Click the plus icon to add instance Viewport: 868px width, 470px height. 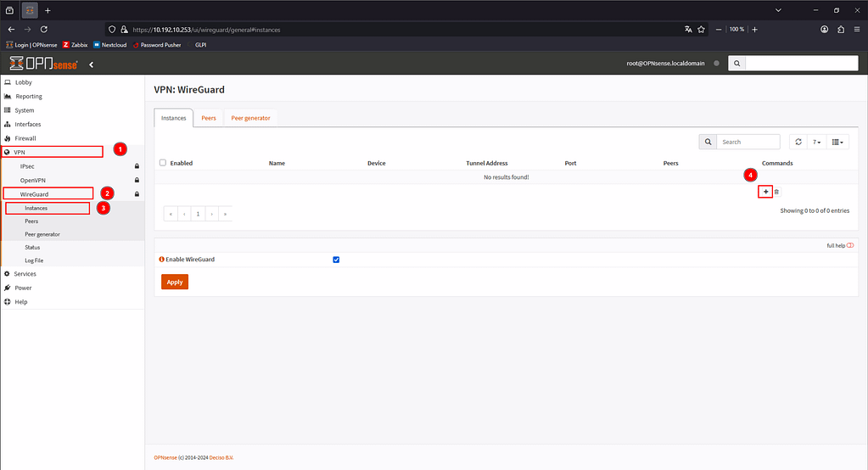(765, 192)
